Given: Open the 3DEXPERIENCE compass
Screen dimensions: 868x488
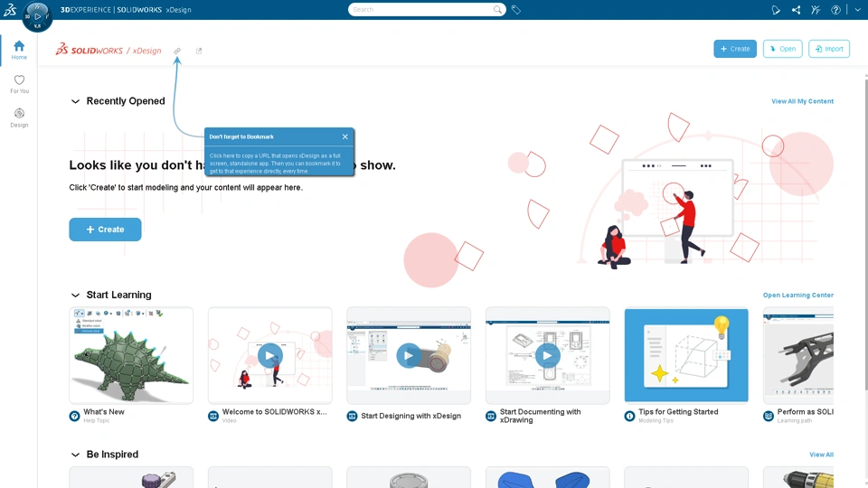Looking at the screenshot, I should [37, 16].
